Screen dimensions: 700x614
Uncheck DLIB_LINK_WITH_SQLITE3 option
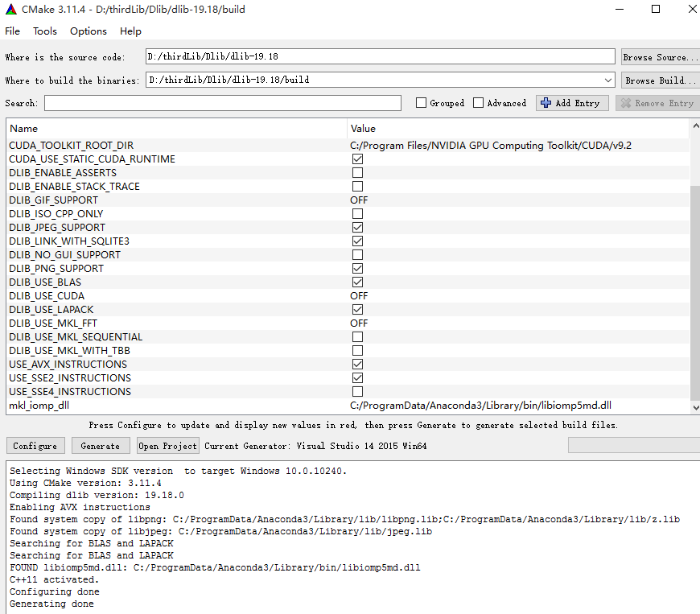[x=357, y=241]
